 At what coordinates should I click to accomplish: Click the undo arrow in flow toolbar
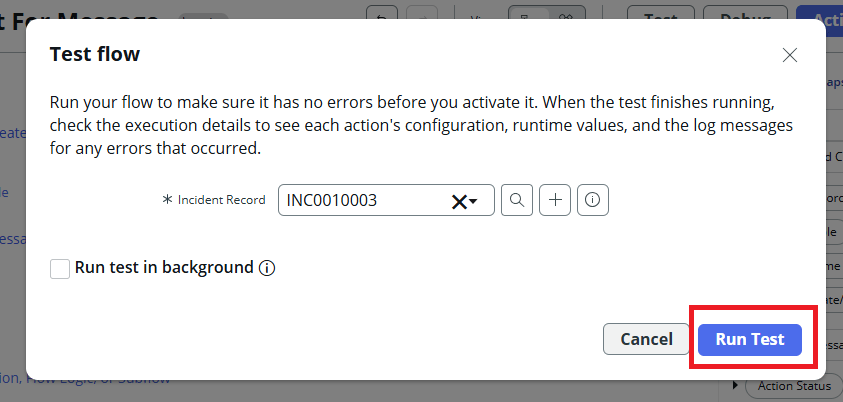click(x=382, y=14)
